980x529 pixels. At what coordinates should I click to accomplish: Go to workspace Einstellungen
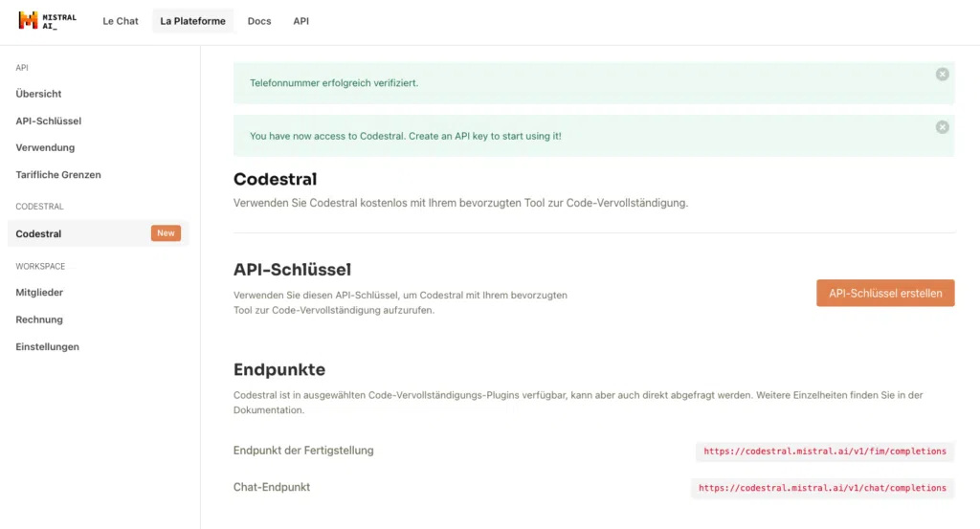[48, 347]
